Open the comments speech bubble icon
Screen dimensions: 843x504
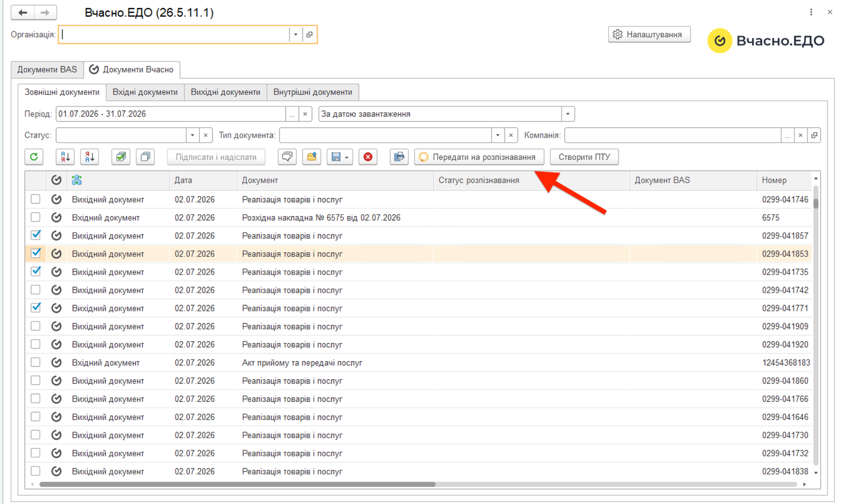pyautogui.click(x=287, y=157)
